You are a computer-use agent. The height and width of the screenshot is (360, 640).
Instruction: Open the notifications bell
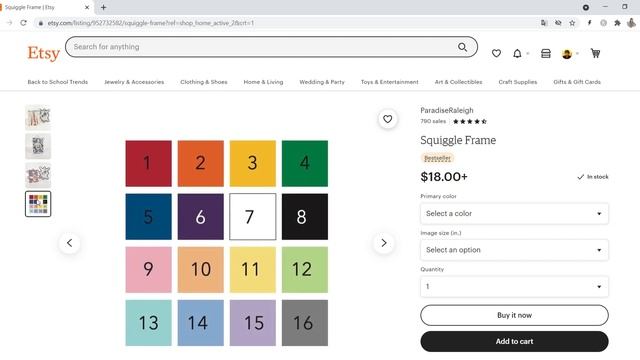click(517, 53)
